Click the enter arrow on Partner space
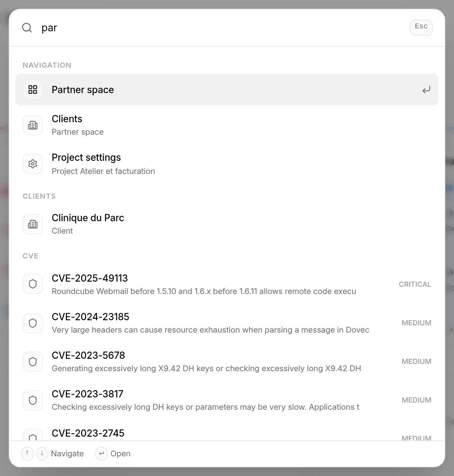This screenshot has width=454, height=476. (426, 90)
